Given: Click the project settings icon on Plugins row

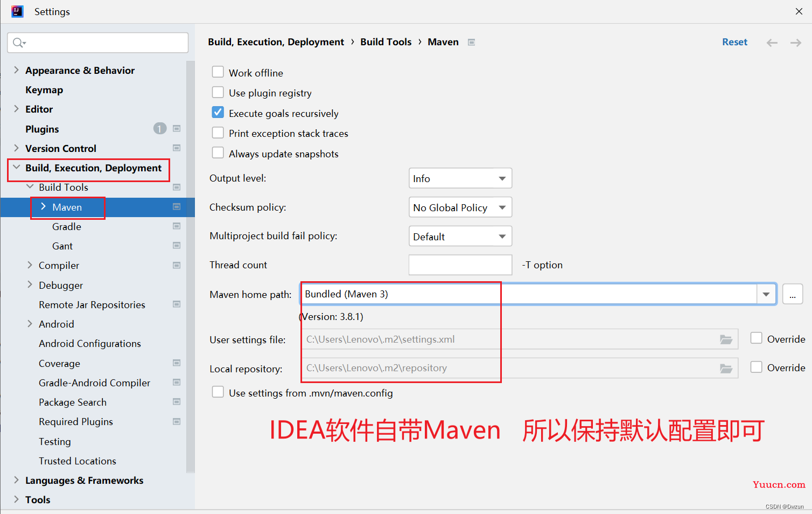Looking at the screenshot, I should [177, 129].
